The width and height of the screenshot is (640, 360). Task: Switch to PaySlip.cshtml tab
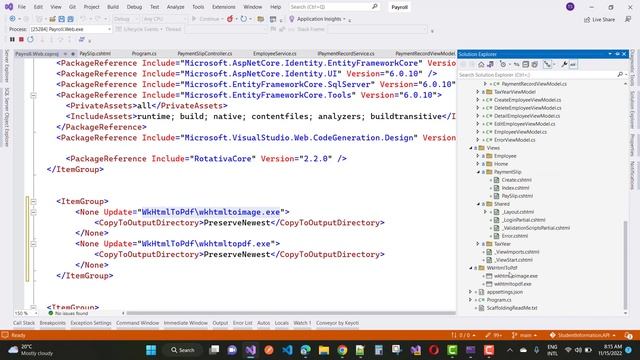coord(95,53)
